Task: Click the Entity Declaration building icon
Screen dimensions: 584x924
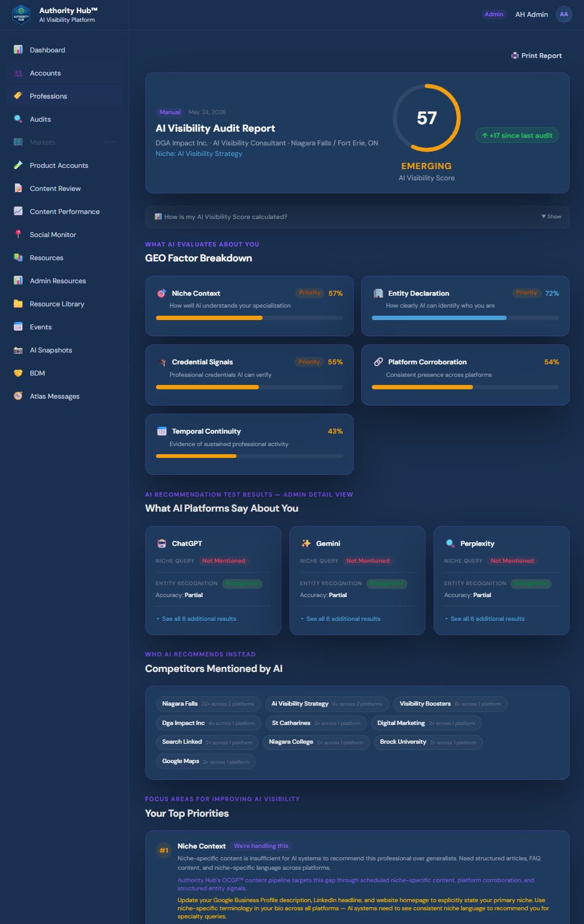Action: coord(378,293)
